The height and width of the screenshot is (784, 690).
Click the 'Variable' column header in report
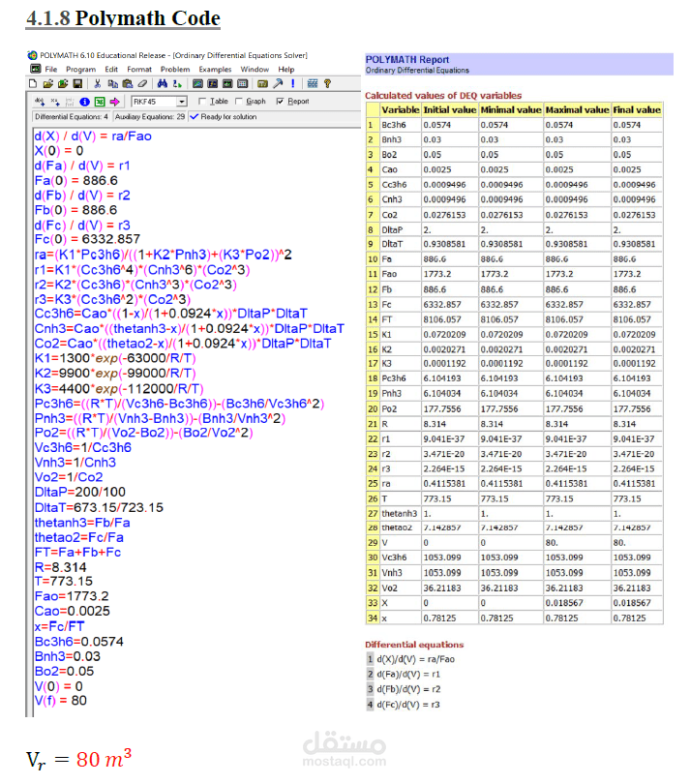[x=400, y=109]
